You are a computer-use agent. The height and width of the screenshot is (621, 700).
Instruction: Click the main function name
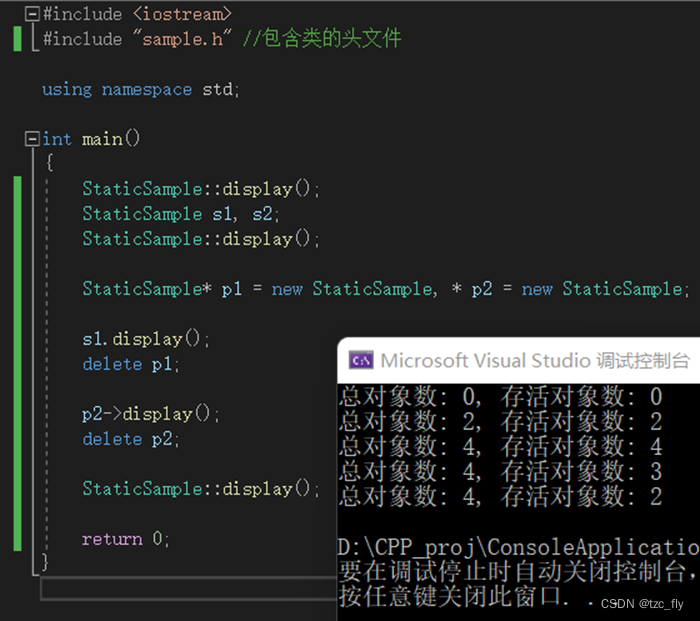point(102,139)
